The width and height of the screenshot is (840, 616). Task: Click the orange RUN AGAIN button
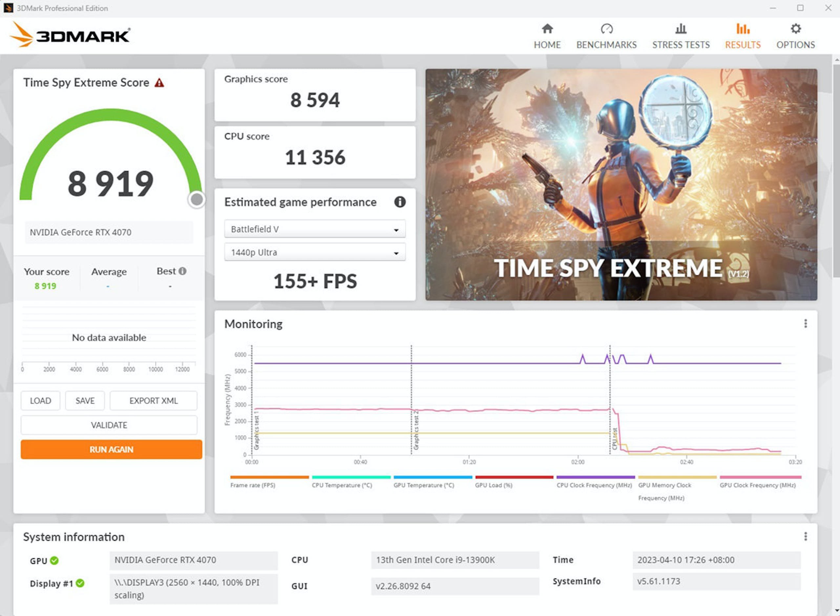click(111, 449)
